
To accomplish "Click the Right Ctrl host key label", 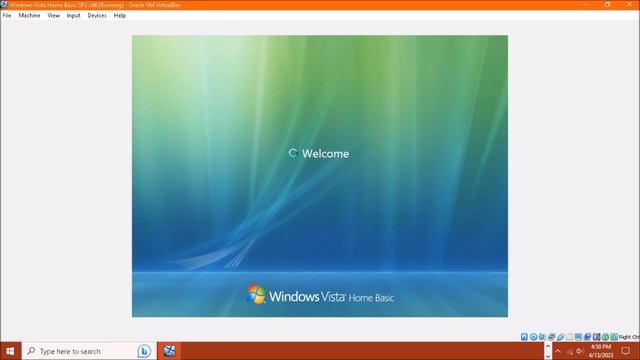I will (x=629, y=337).
